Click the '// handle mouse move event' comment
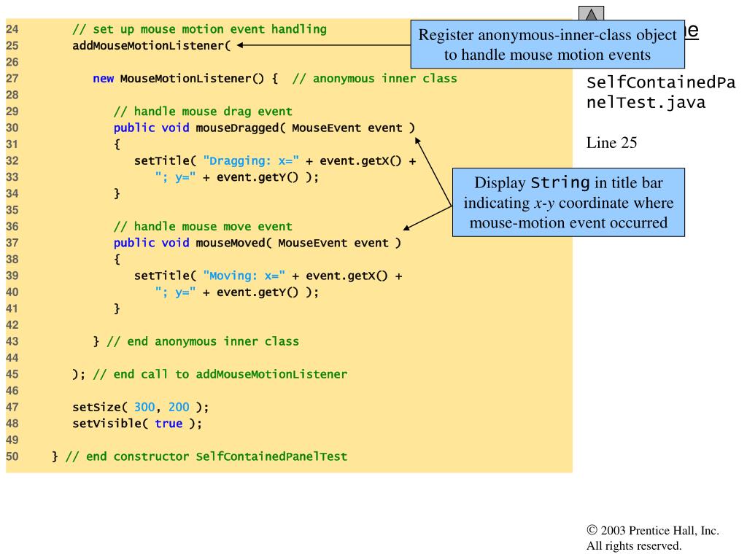Image resolution: width=747 pixels, height=560 pixels. [x=203, y=227]
